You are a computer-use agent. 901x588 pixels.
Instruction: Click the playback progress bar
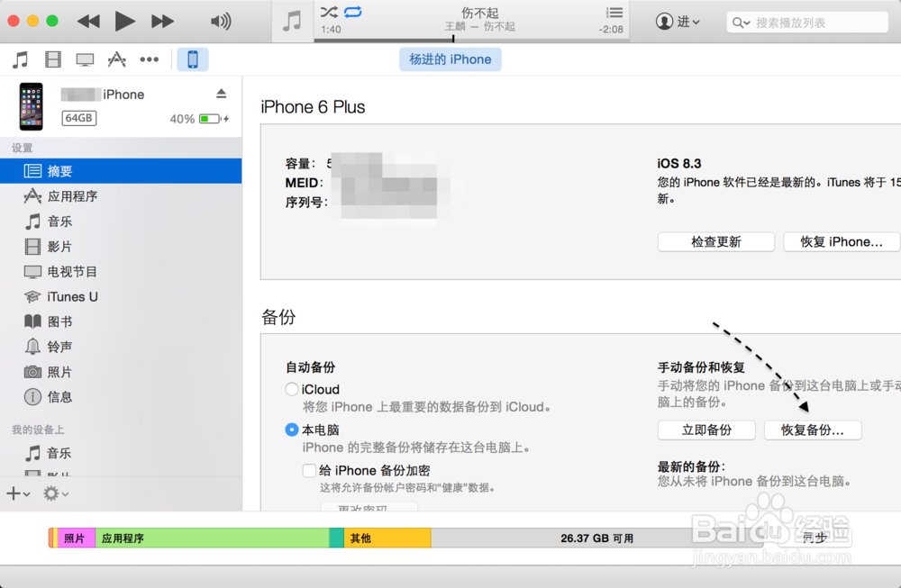pos(471,41)
